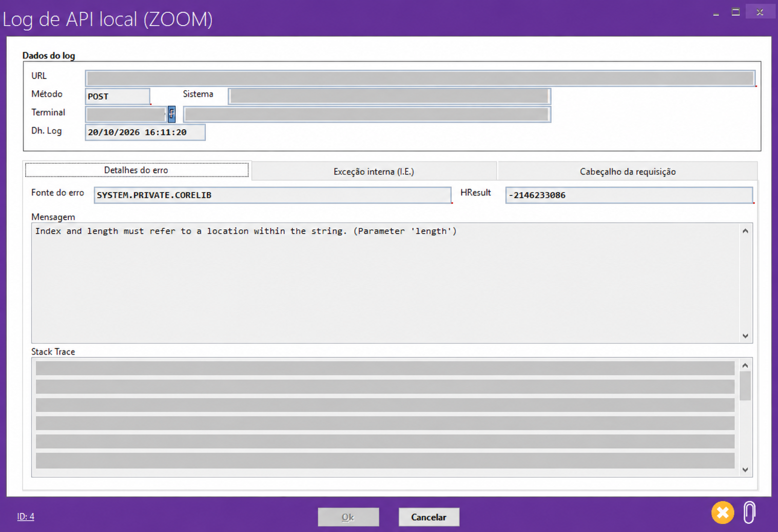Click the Mensagem error text line

246,231
